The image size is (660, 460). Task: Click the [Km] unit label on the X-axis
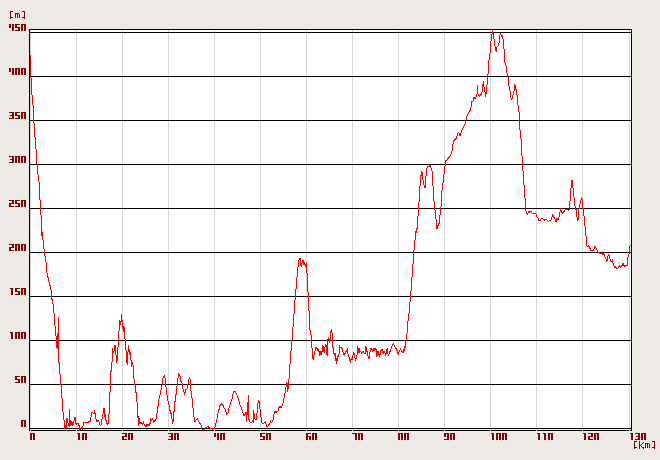coord(644,445)
